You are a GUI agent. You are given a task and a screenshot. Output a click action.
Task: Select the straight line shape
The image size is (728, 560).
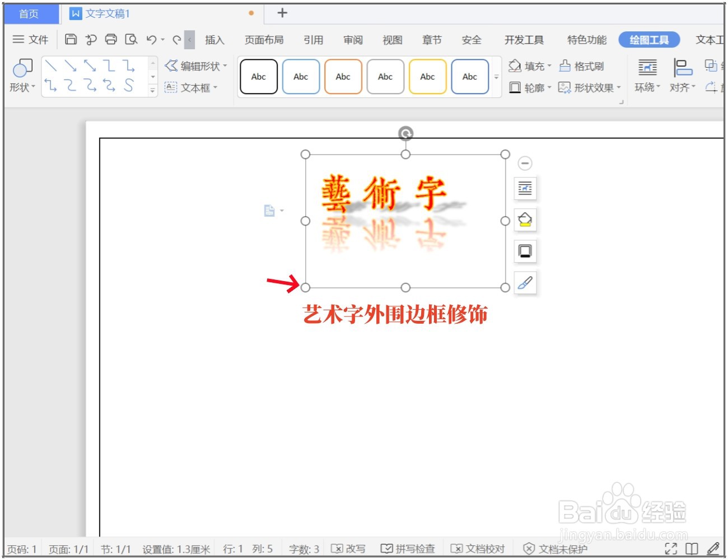click(x=52, y=66)
